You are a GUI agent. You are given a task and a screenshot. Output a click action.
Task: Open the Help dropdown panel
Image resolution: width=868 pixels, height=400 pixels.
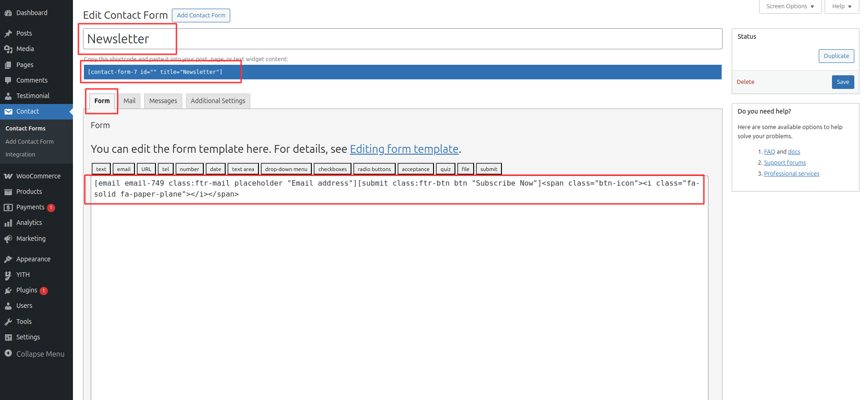[x=842, y=6]
